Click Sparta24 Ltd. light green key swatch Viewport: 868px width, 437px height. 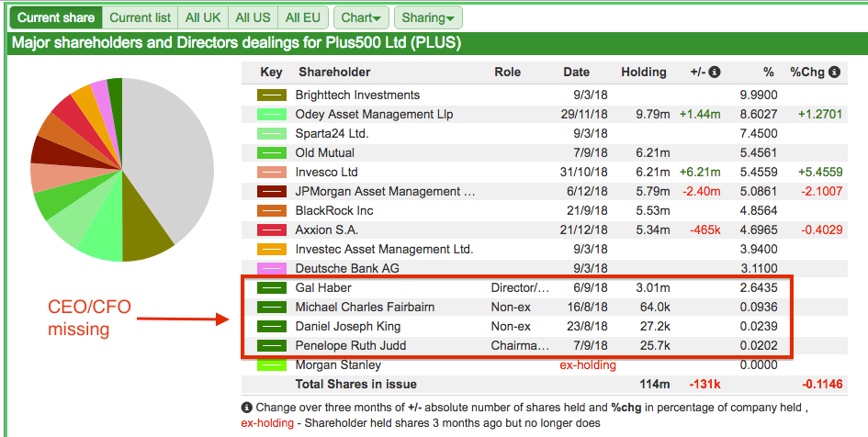[x=271, y=134]
